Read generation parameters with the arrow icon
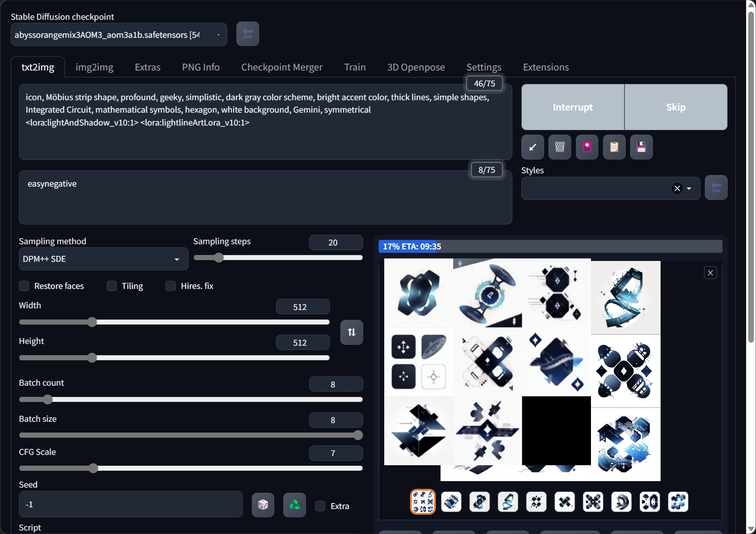The height and width of the screenshot is (534, 756). (x=532, y=147)
